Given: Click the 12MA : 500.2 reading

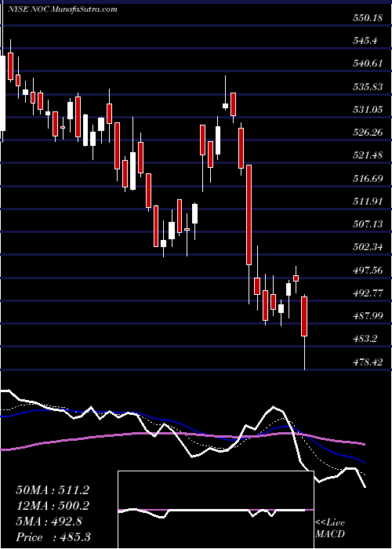Looking at the screenshot, I should pyautogui.click(x=53, y=506).
